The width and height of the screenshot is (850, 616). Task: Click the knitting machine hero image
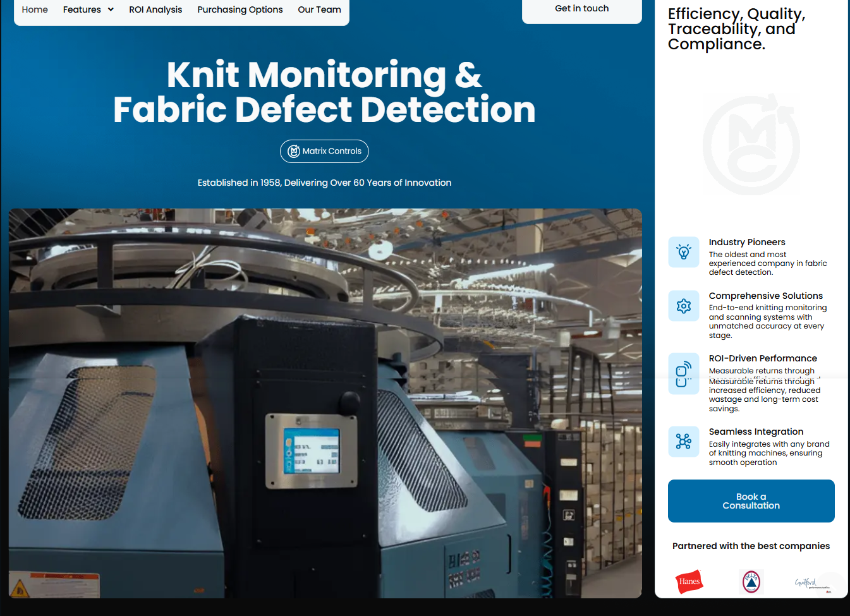[325, 403]
